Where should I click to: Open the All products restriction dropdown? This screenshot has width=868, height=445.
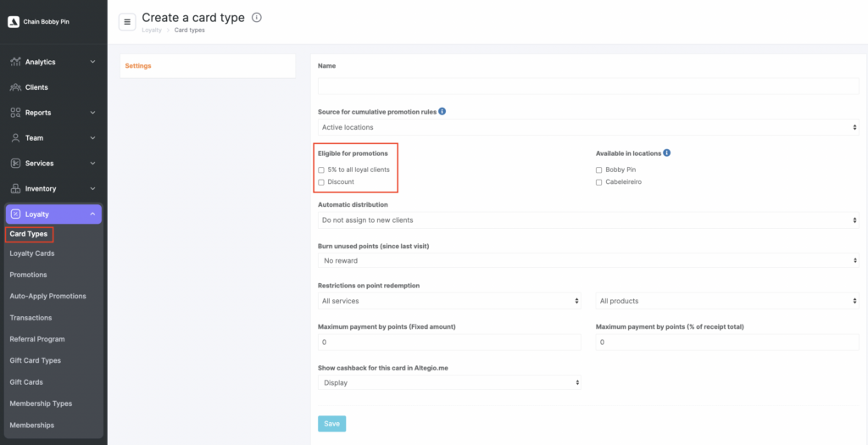[727, 301]
